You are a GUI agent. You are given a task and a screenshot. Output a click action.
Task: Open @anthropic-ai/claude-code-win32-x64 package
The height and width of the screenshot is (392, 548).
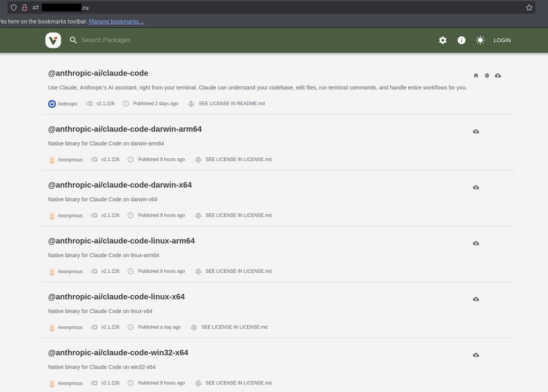coord(118,352)
